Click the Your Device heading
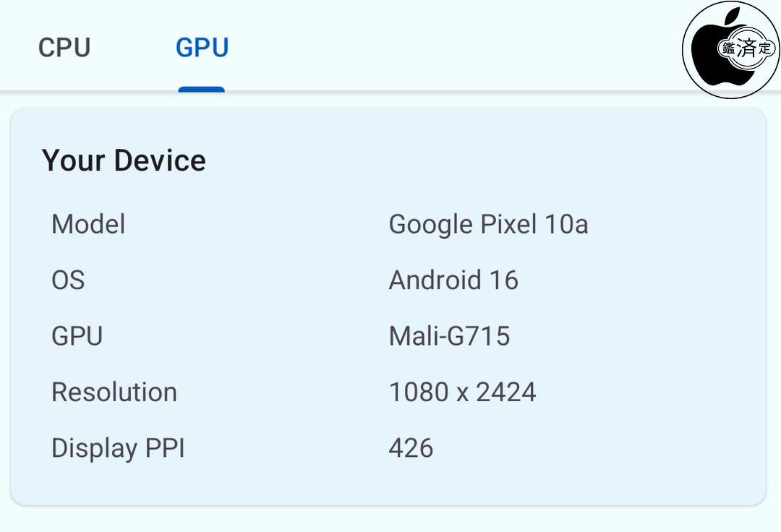This screenshot has height=532, width=781. coord(124,160)
